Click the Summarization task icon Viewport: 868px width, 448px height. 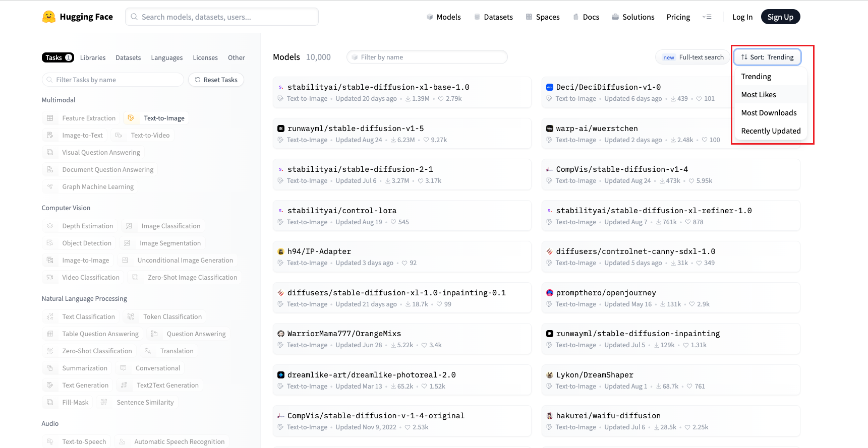pyautogui.click(x=50, y=368)
